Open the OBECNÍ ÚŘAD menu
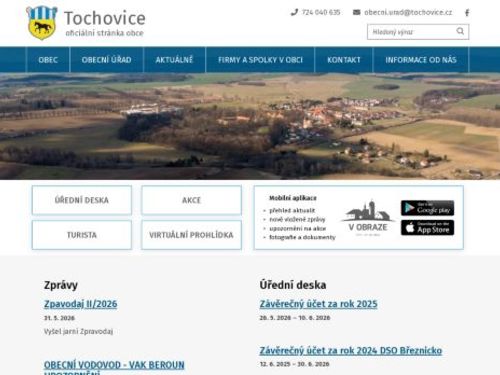 [x=107, y=60]
